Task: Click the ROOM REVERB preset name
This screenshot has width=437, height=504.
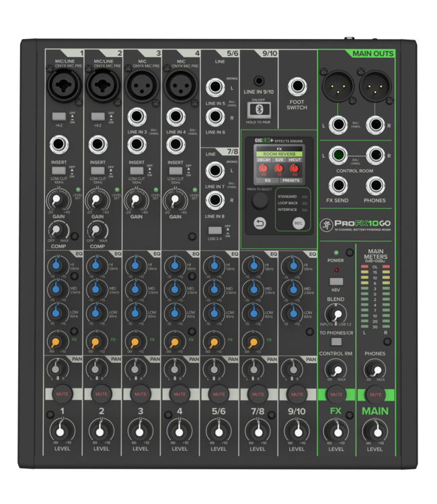Action: point(279,154)
